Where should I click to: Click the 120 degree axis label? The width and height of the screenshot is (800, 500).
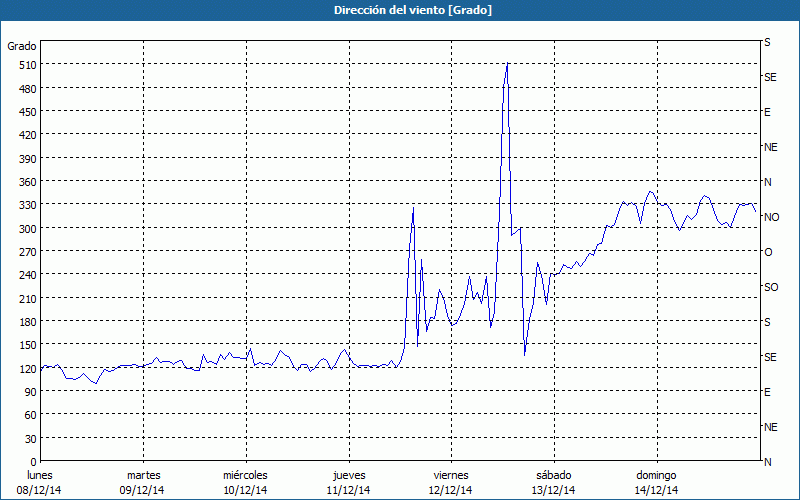coord(26,368)
